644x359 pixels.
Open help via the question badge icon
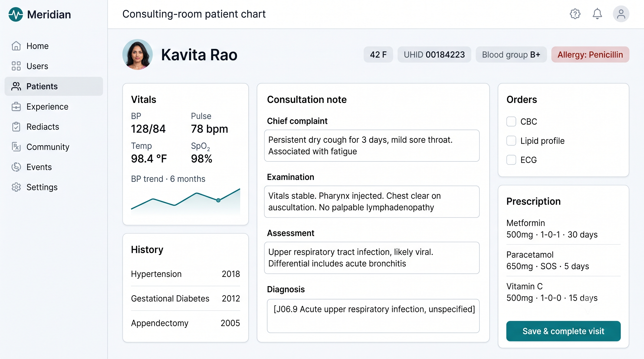pyautogui.click(x=575, y=14)
